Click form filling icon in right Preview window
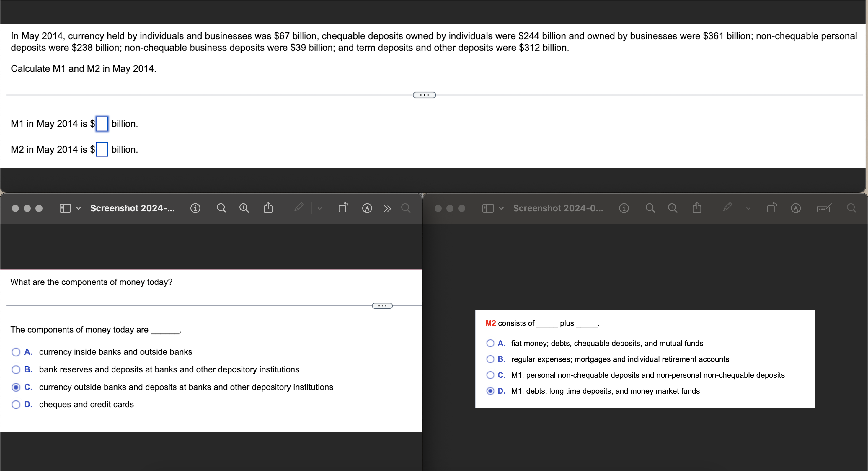This screenshot has width=868, height=471. click(x=824, y=208)
